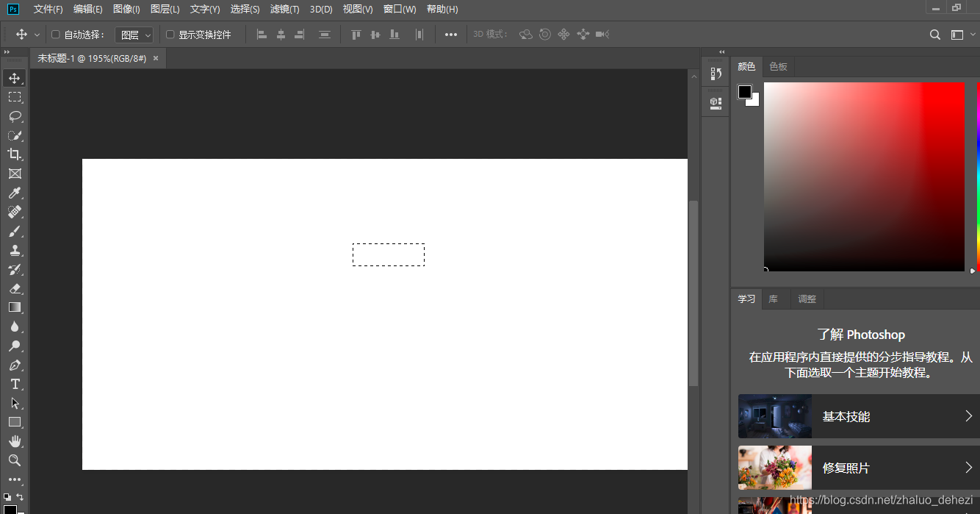Click foreground color swatch in Color panel

[x=745, y=92]
